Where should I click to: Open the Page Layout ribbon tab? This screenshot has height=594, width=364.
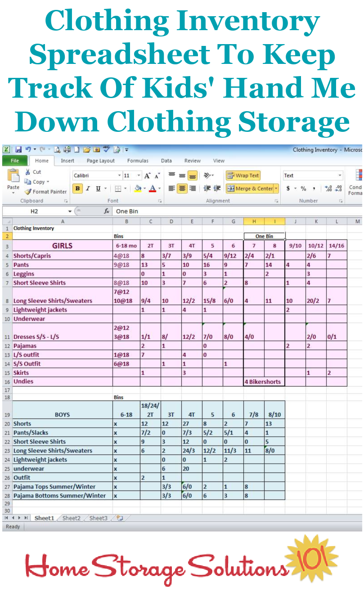pos(100,161)
